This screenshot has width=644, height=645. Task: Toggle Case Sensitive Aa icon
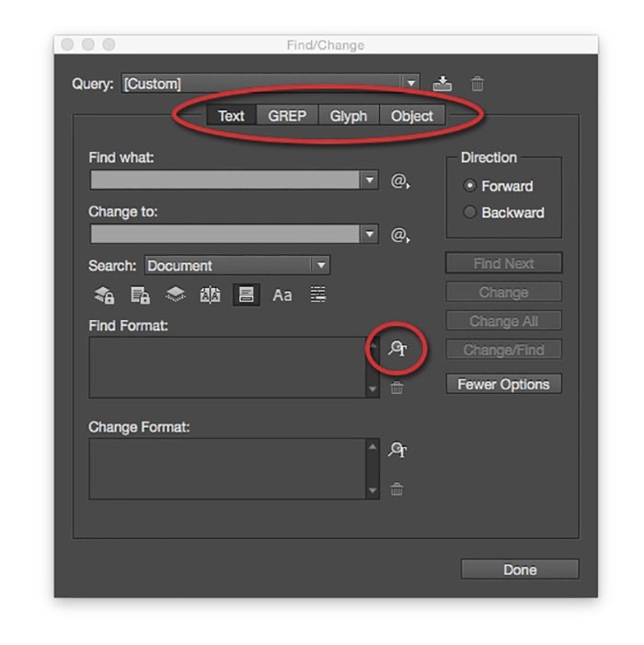tap(282, 295)
